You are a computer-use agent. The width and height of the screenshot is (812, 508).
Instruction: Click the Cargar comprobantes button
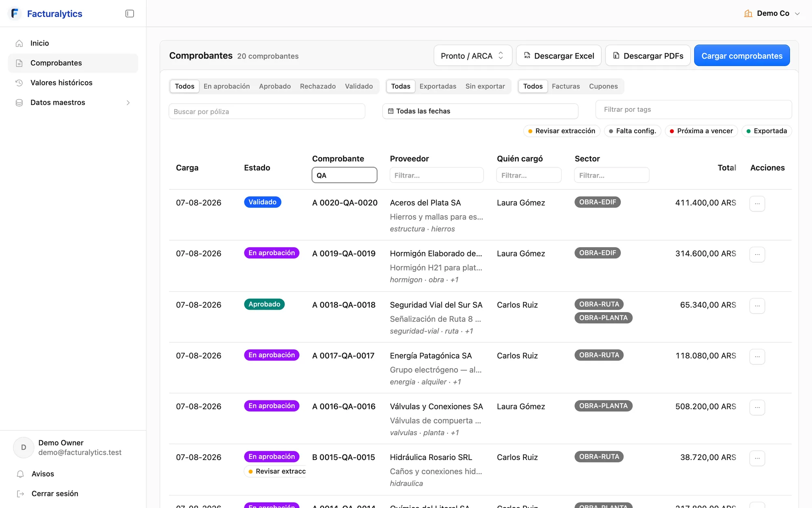pos(742,55)
